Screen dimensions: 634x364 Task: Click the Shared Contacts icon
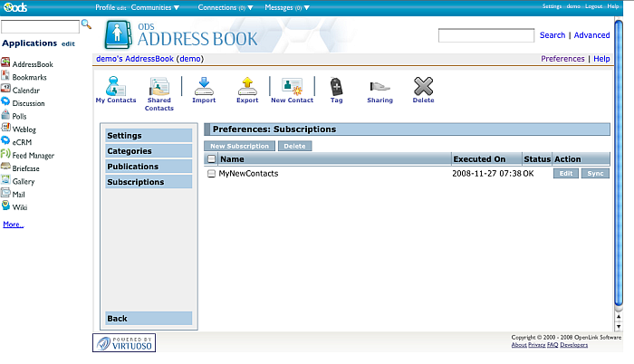pos(159,88)
